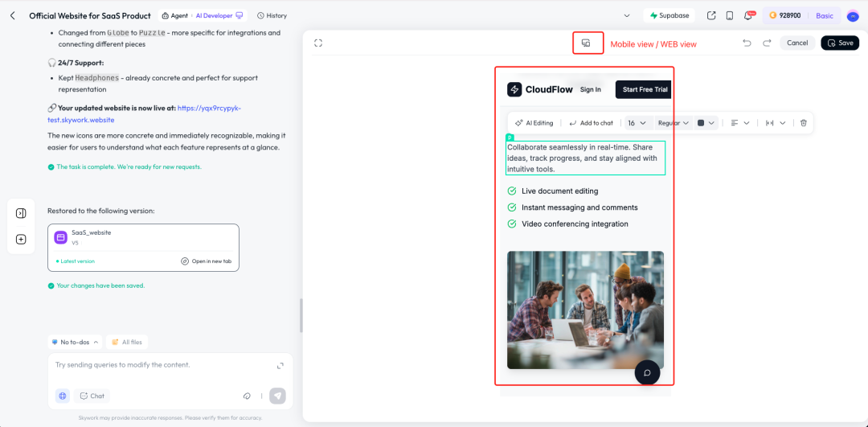Attach a file with paperclip icon
The width and height of the screenshot is (868, 427).
click(x=248, y=396)
